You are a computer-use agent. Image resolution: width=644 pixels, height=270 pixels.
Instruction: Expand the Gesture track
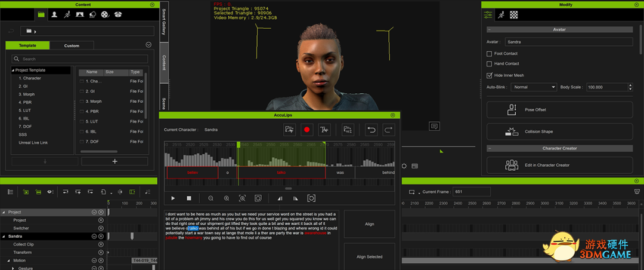[x=13, y=268]
